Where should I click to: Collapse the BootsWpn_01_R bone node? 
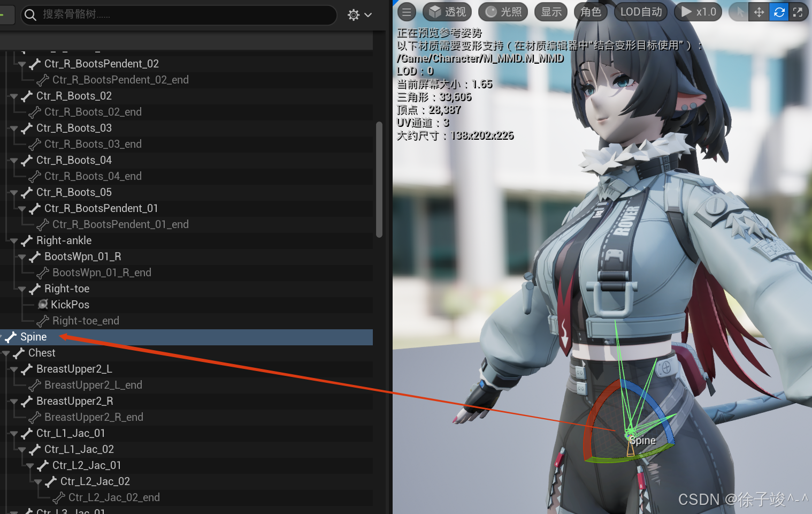(22, 257)
